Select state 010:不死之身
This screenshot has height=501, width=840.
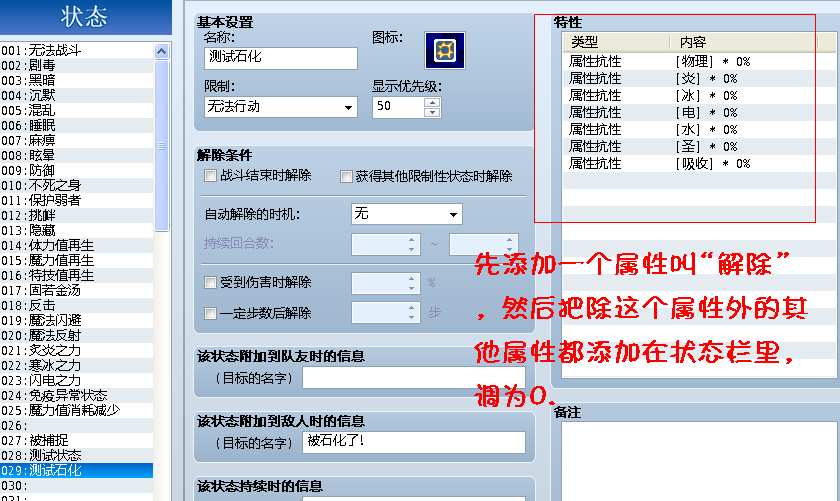click(77, 185)
